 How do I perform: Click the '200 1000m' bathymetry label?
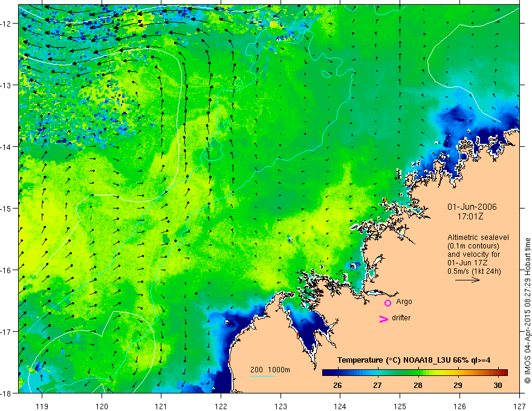[x=270, y=370]
